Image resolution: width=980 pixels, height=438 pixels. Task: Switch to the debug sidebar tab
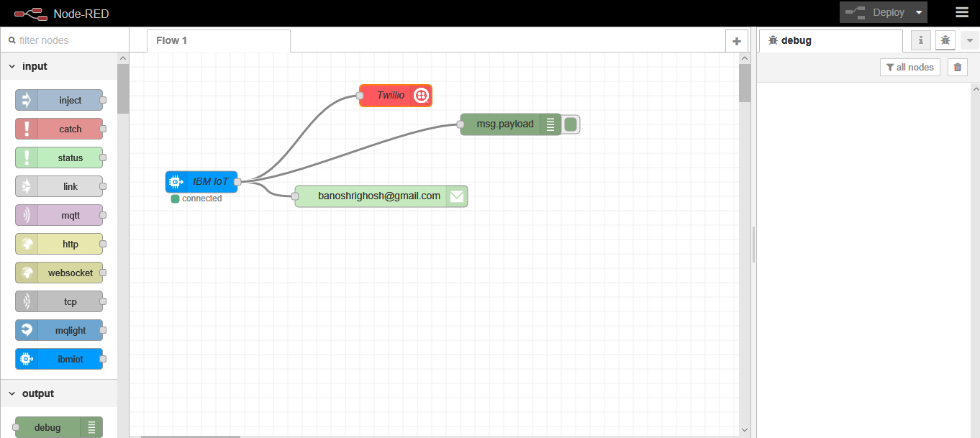tap(831, 40)
